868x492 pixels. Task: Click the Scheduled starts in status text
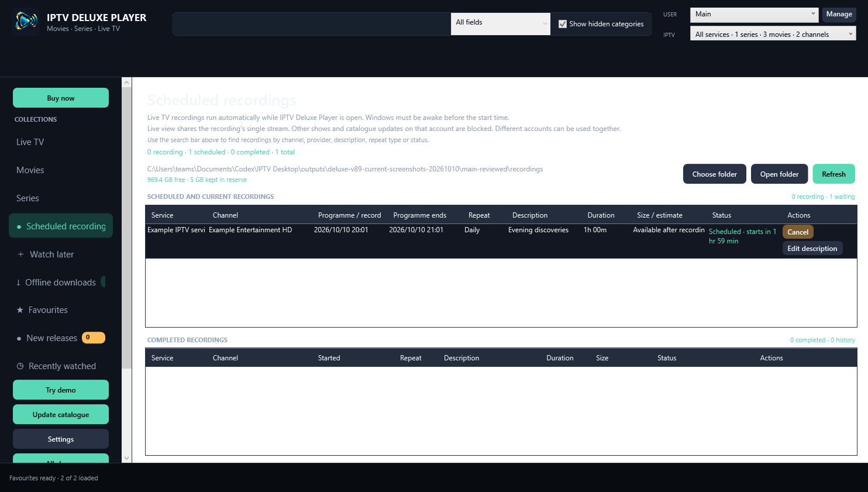743,236
